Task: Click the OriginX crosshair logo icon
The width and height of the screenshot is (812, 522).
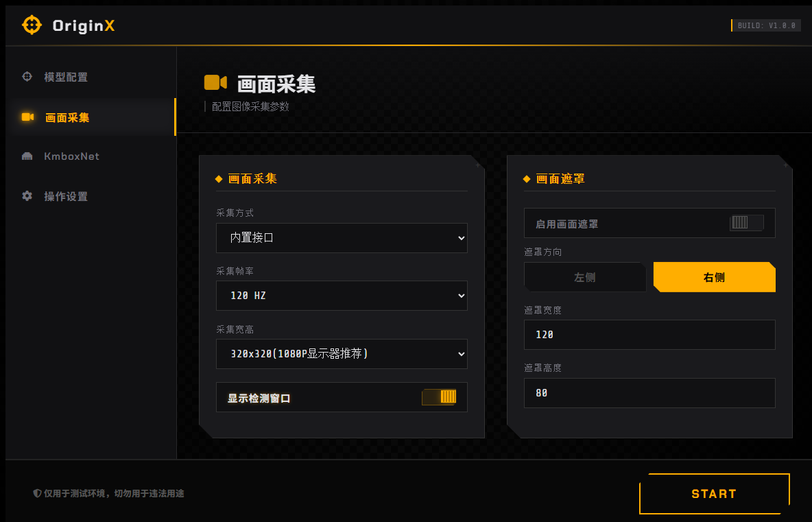Action: [x=31, y=25]
